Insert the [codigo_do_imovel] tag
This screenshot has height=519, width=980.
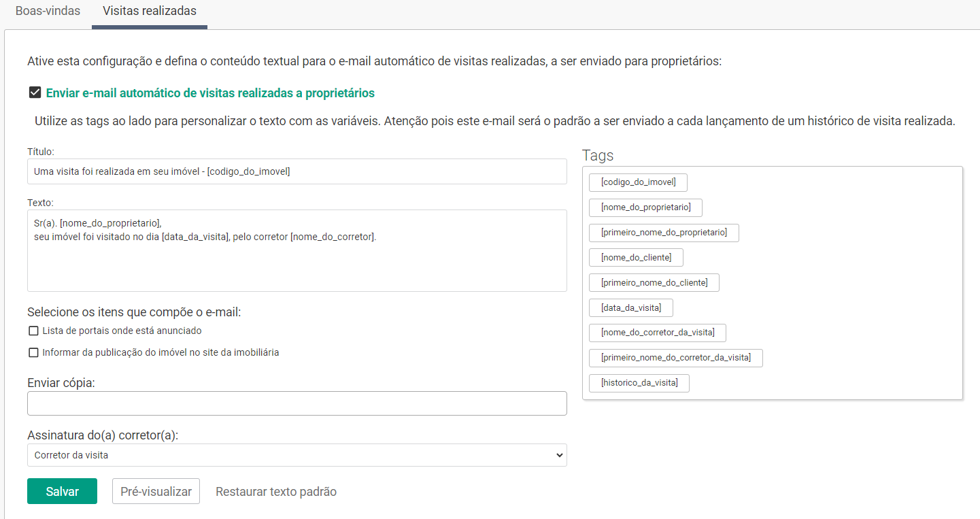638,182
